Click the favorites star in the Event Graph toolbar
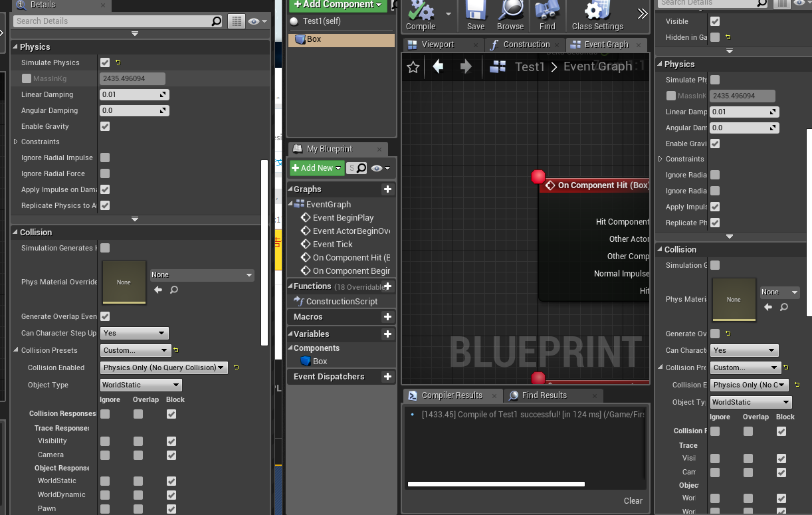This screenshot has width=812, height=515. (413, 66)
